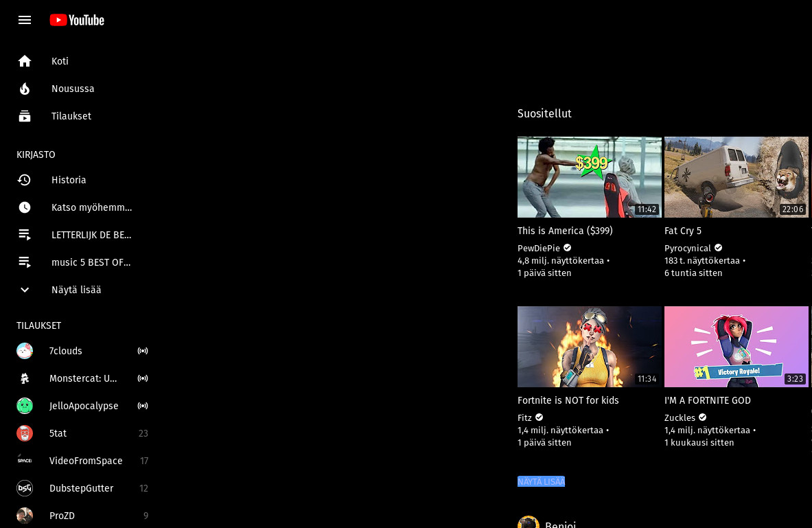This screenshot has height=528, width=812.
Task: Click the 17 new videos count for VideoFromSpace
Action: click(144, 461)
